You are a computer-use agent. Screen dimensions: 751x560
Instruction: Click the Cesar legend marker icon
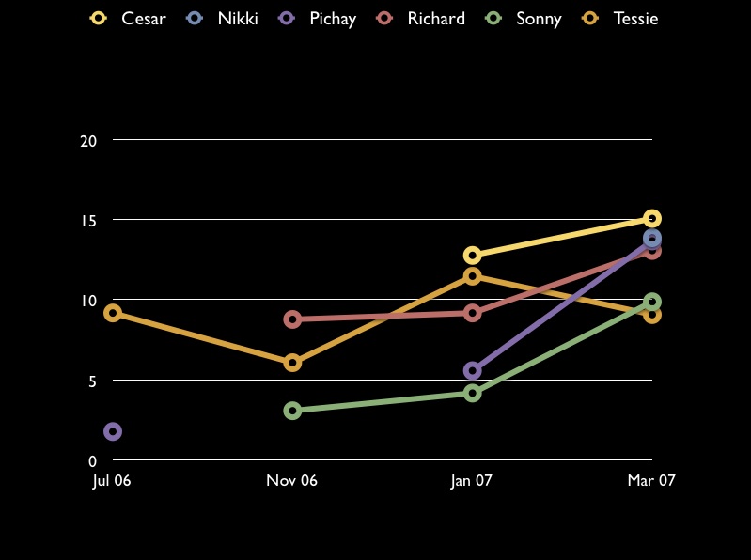coord(98,18)
